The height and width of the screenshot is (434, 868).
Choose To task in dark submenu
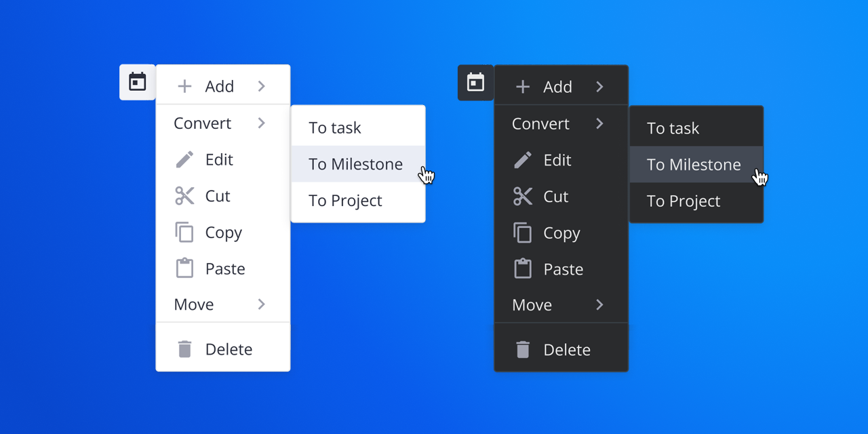tap(673, 128)
